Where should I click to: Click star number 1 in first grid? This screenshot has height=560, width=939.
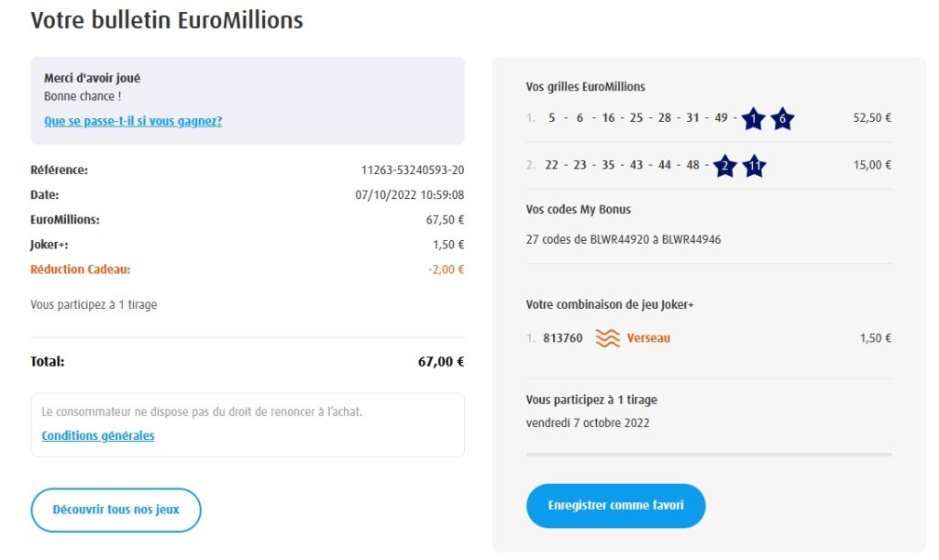tap(753, 118)
